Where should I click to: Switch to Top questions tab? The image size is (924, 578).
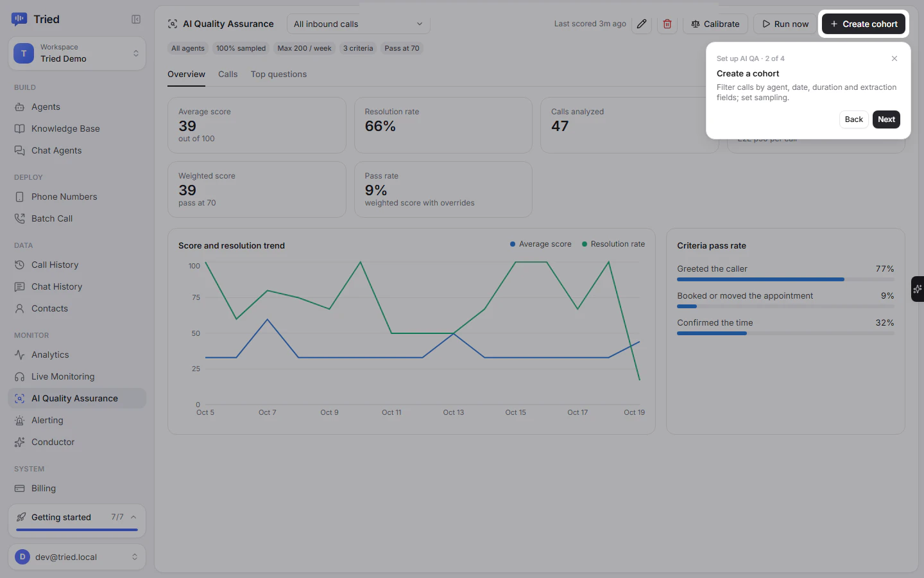tap(278, 74)
